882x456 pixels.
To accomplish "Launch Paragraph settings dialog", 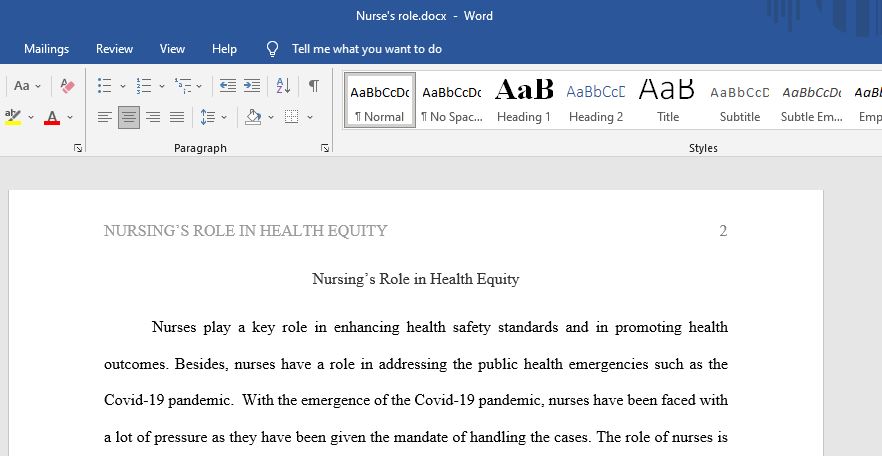I will (x=325, y=148).
